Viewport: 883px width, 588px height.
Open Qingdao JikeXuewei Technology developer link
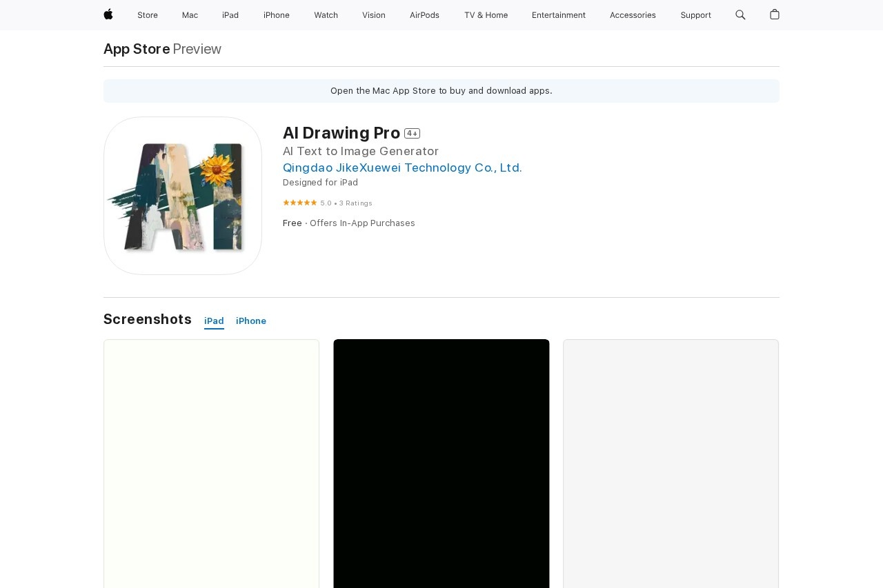(402, 168)
